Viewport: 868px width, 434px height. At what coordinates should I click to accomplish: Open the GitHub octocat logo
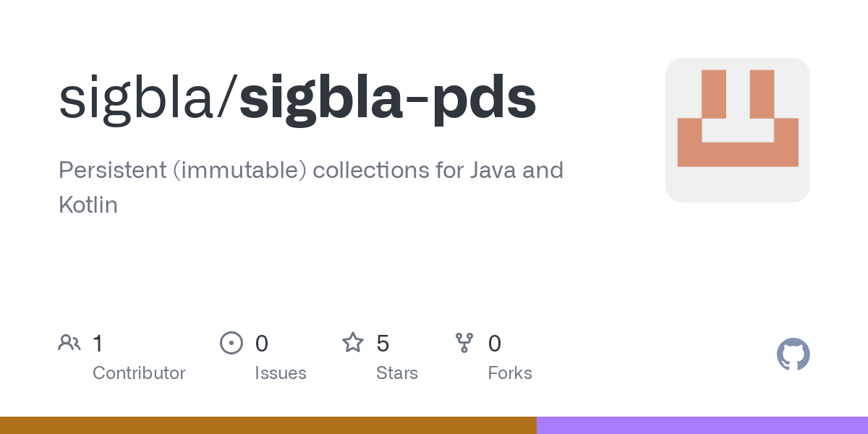click(x=793, y=354)
